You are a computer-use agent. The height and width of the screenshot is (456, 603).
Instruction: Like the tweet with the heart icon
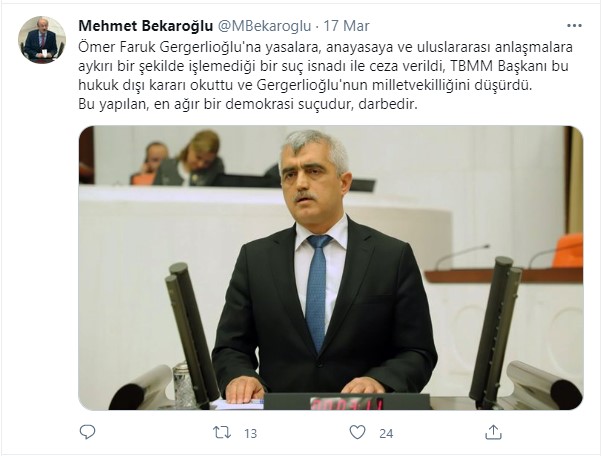[x=357, y=433]
